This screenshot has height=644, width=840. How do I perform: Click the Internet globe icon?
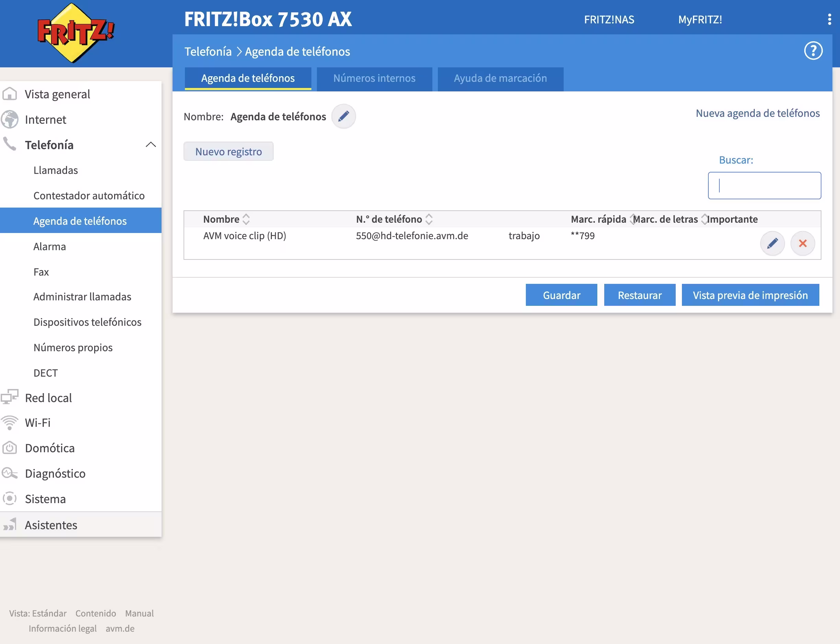[10, 119]
